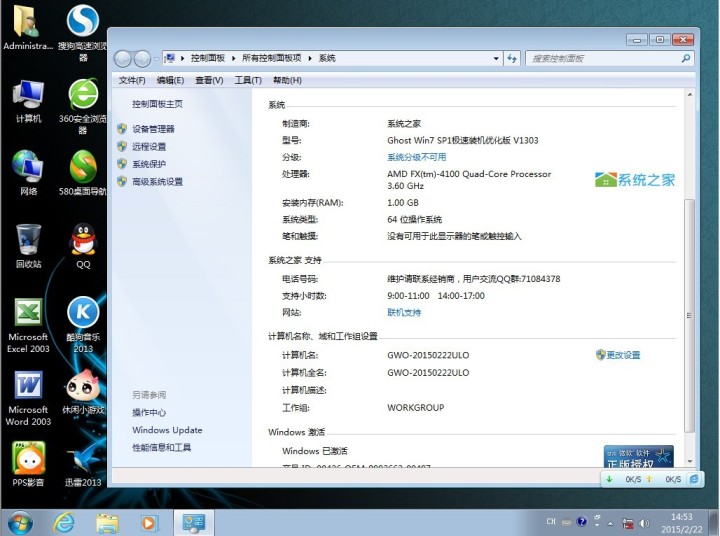Show hidden tray icons arrow
Viewport: 720px width, 536px height.
pyautogui.click(x=610, y=523)
